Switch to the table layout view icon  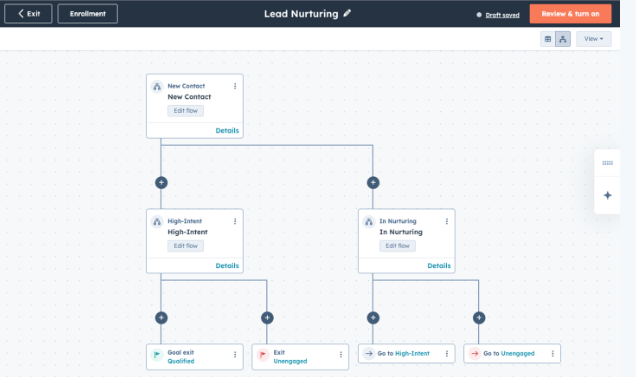[548, 39]
